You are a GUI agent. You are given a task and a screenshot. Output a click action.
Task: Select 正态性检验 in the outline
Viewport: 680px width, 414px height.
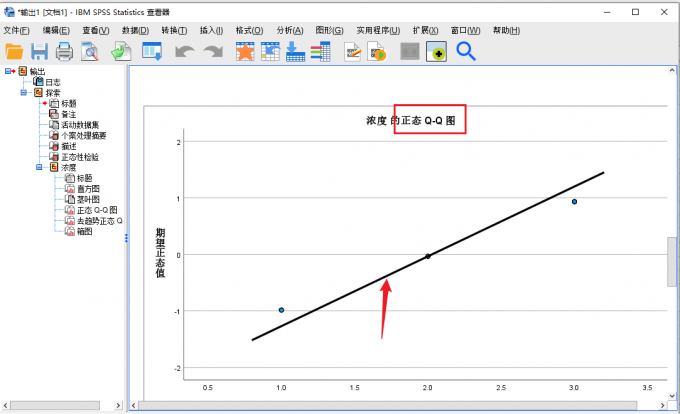pos(80,157)
